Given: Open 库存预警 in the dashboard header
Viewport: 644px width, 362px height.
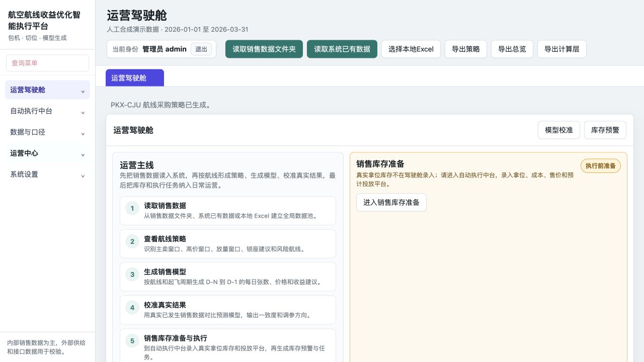Looking at the screenshot, I should 605,130.
